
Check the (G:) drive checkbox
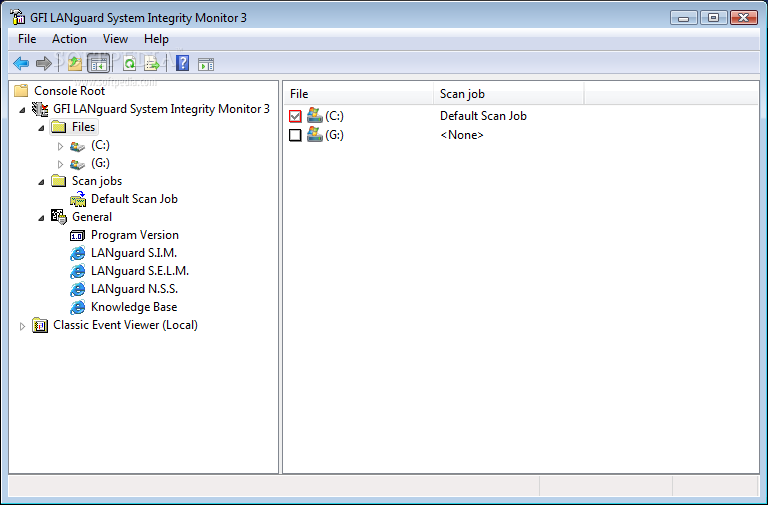pyautogui.click(x=295, y=135)
